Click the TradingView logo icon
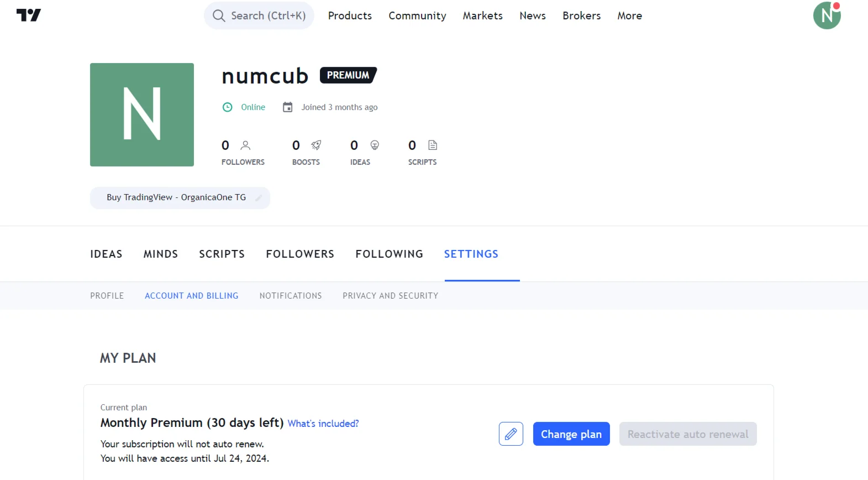This screenshot has width=868, height=480. [x=29, y=15]
